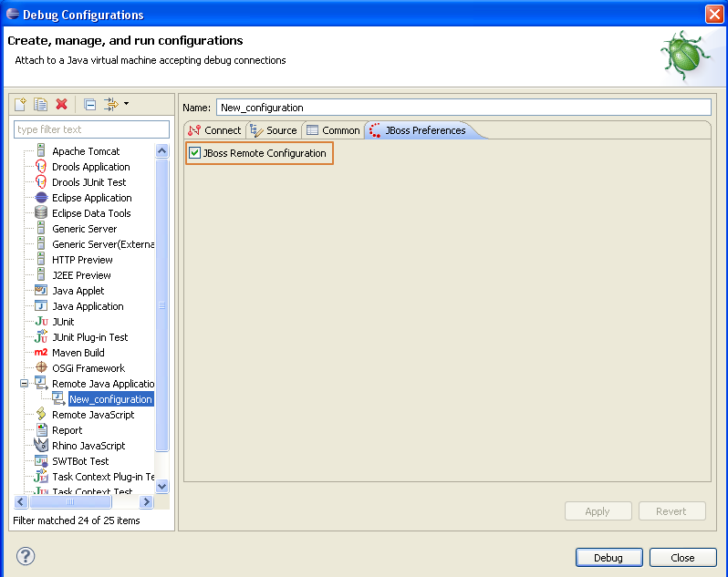This screenshot has height=577, width=728.
Task: Click the Name text field
Action: click(463, 108)
